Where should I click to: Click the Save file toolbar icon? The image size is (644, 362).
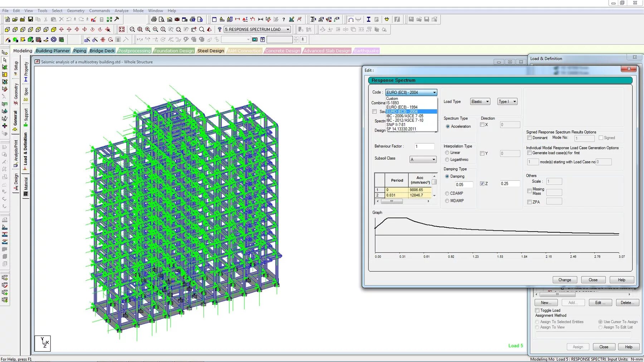point(30,19)
